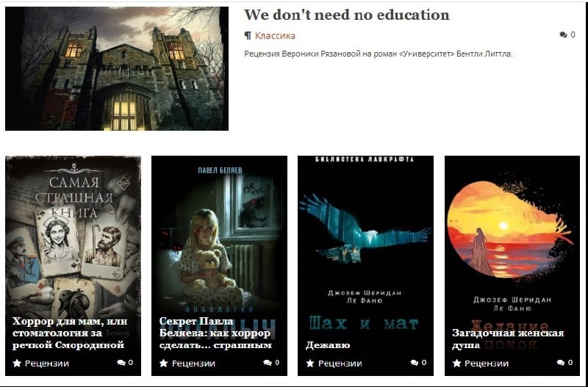Click star icon on Загадочная женская душа card
Screen dimensions: 588x387
(x=456, y=363)
